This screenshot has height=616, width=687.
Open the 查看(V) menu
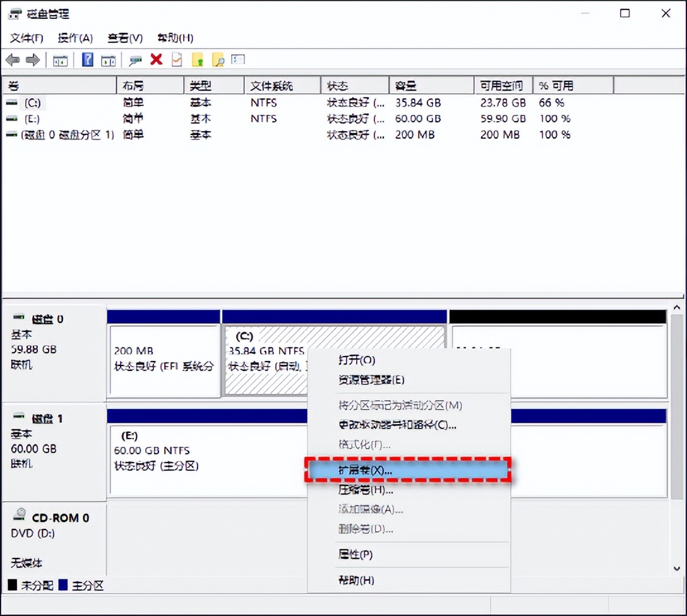click(x=124, y=38)
